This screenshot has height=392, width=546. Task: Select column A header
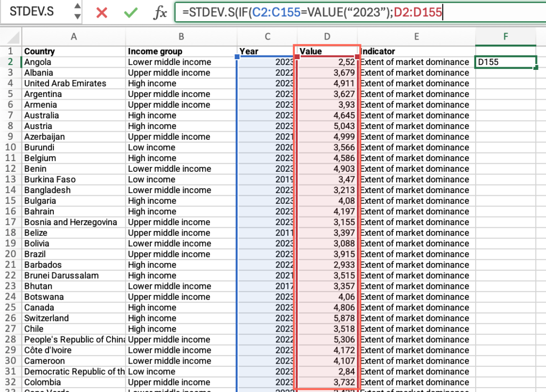(74, 37)
